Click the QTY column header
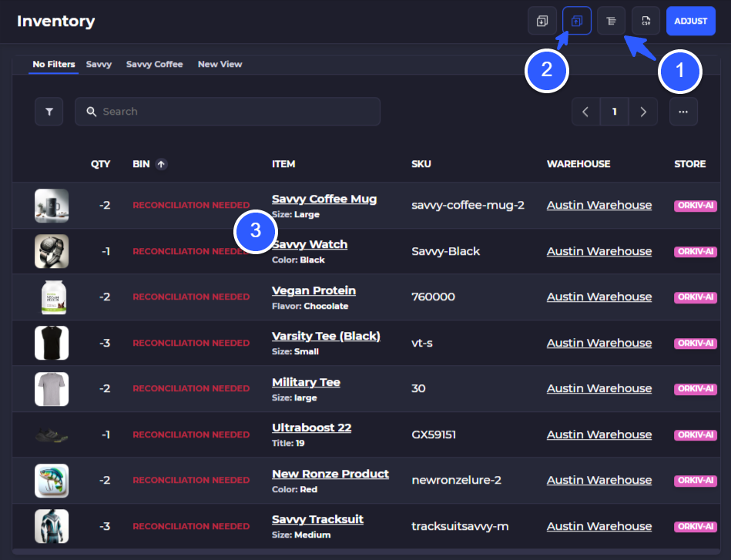731x560 pixels. 100,164
